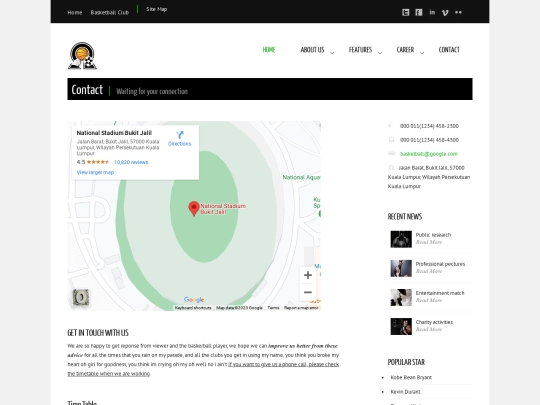Open the ABOUT US navigation item

[x=312, y=50]
